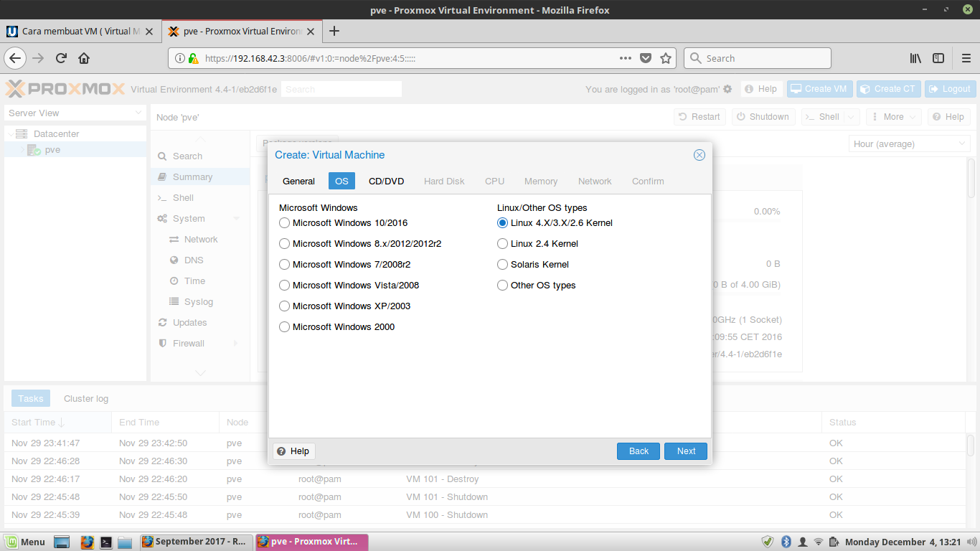Log out using Logout button

(950, 89)
